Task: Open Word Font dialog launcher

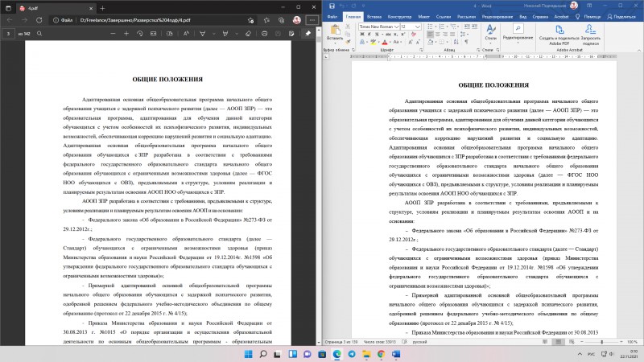Action: coord(421,50)
